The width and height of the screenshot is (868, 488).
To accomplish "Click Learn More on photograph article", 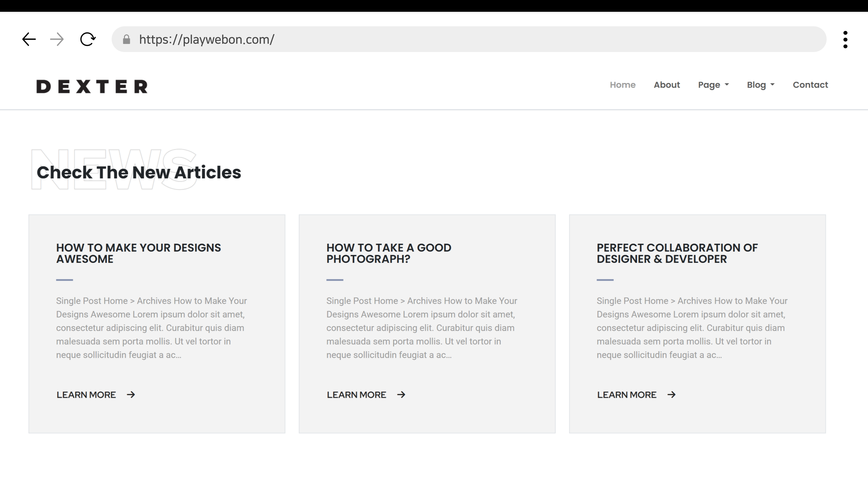I will pos(357,395).
